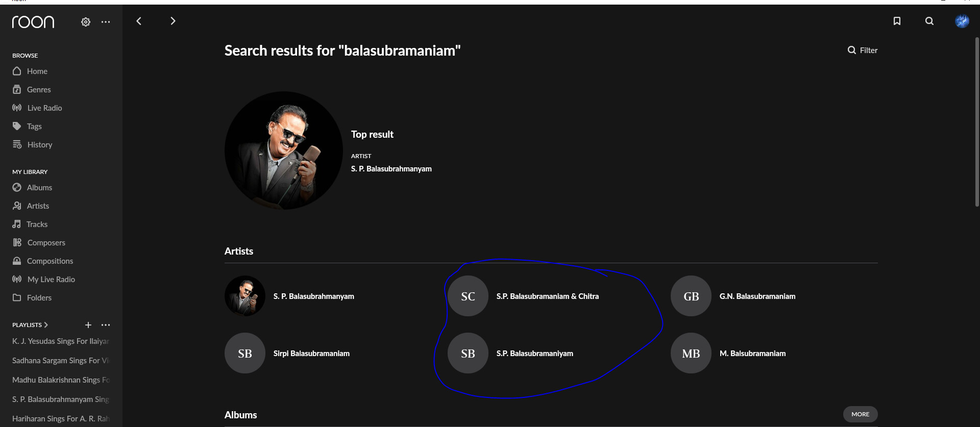
Task: Click the Sirpi SB artist avatar
Action: coord(245,353)
